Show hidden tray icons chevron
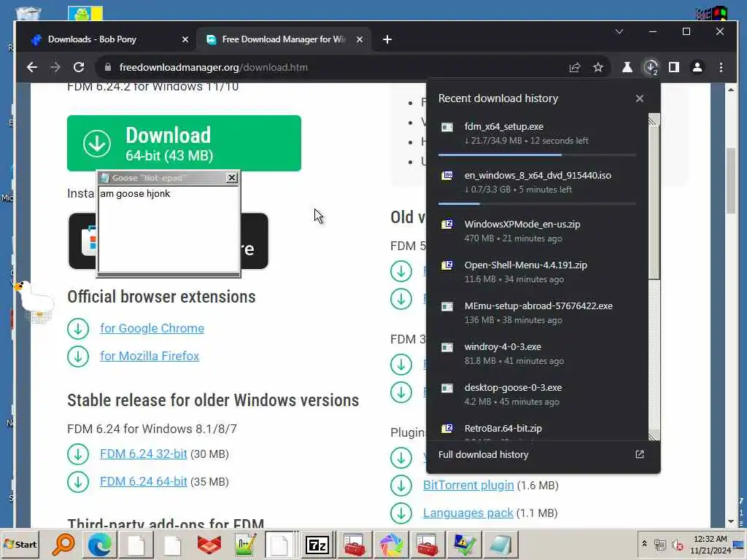Screen dimensions: 747x560 pyautogui.click(x=644, y=544)
